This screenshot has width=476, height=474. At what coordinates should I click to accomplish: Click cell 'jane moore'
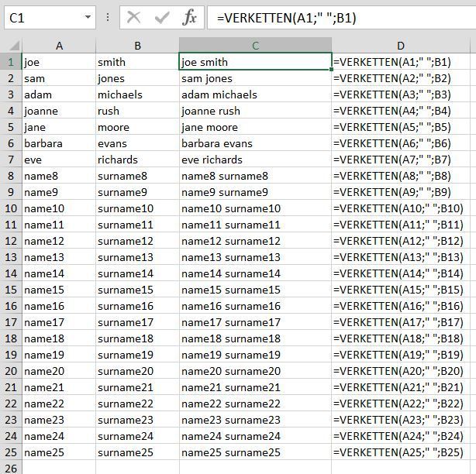[255, 127]
